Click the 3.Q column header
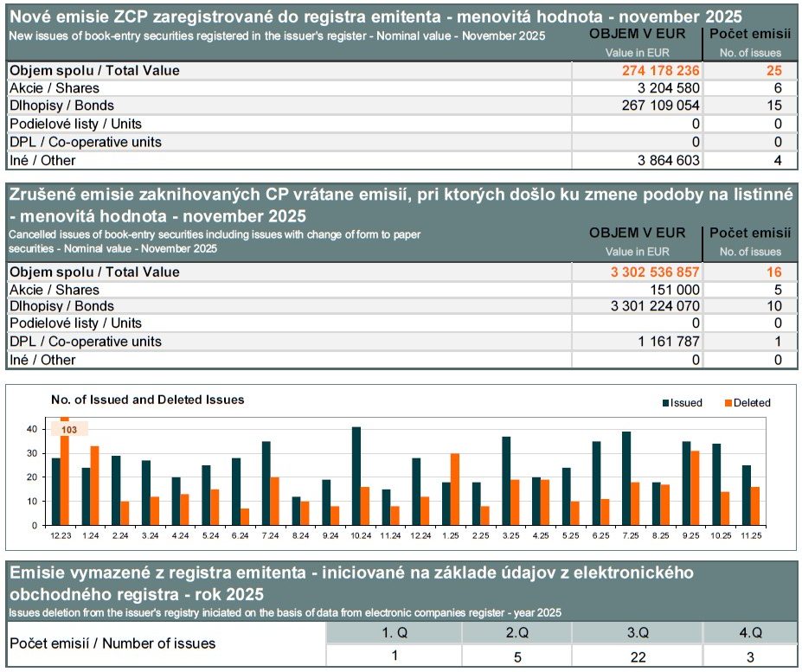This screenshot has width=802, height=672. pos(638,632)
